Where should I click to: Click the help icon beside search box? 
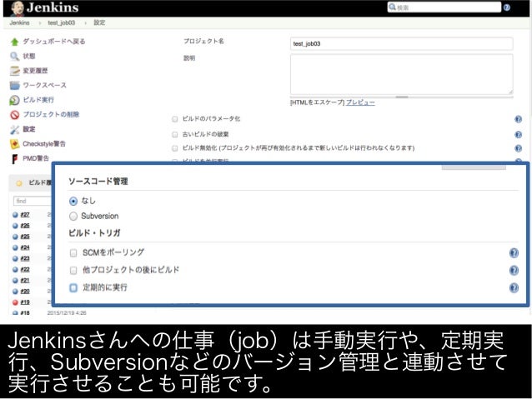506,7
